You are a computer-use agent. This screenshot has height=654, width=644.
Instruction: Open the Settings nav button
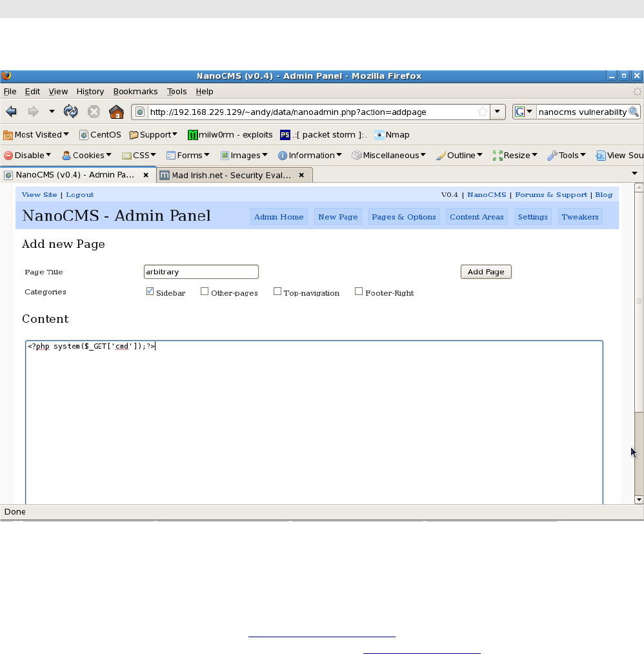coord(533,216)
